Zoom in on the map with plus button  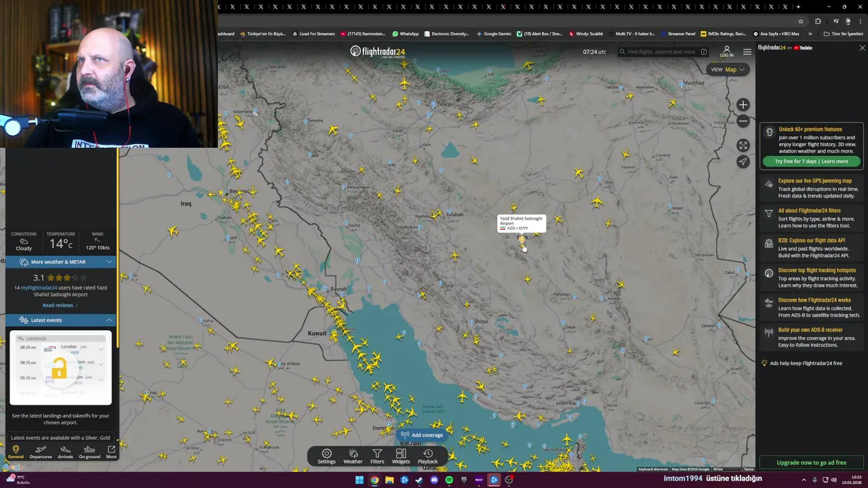(743, 104)
